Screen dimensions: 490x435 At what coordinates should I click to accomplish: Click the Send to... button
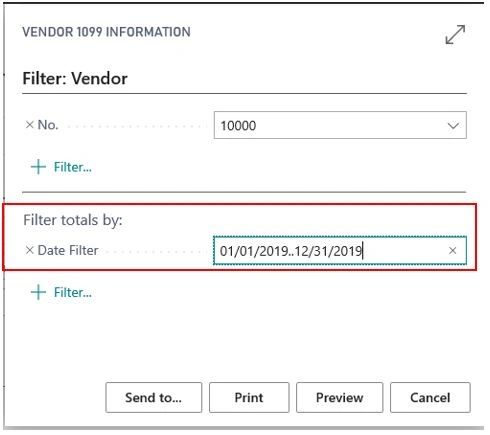coord(154,398)
